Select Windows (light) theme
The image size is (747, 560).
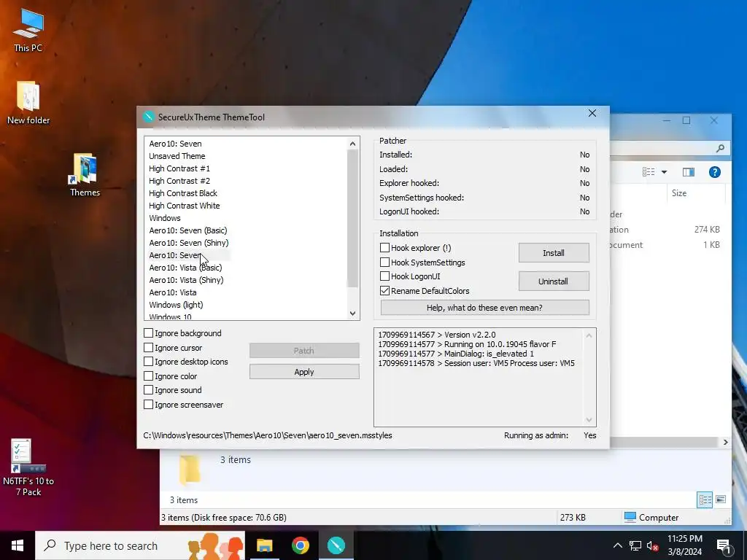pos(176,305)
